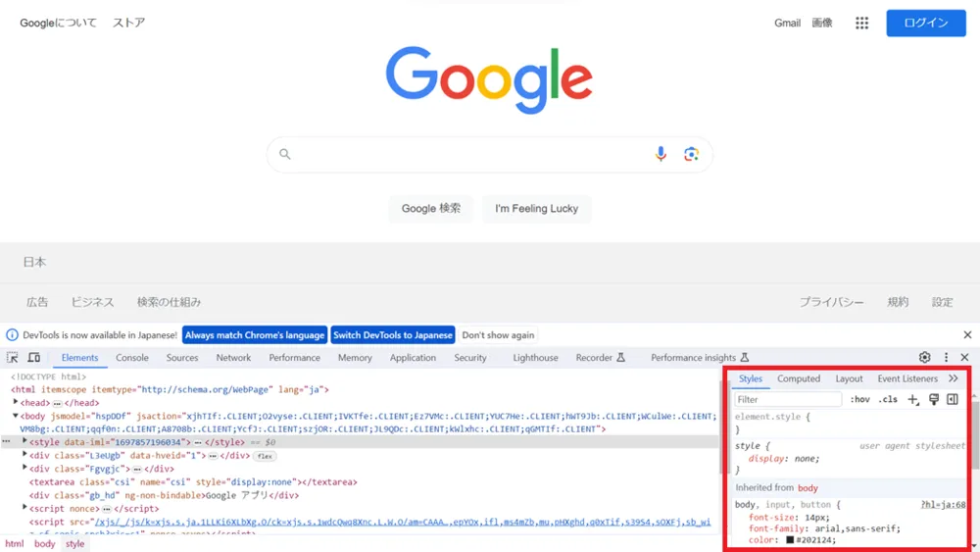
Task: Activate the DevTools inspect element picker
Action: click(13, 358)
